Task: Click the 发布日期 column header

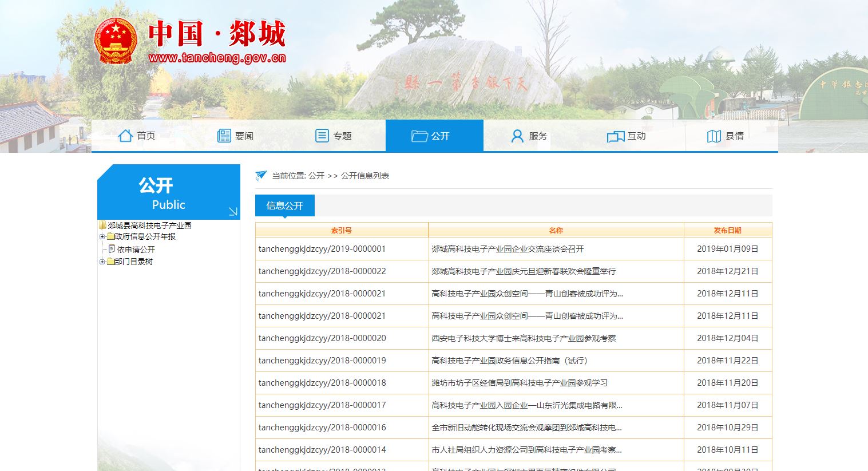Action: (x=727, y=230)
